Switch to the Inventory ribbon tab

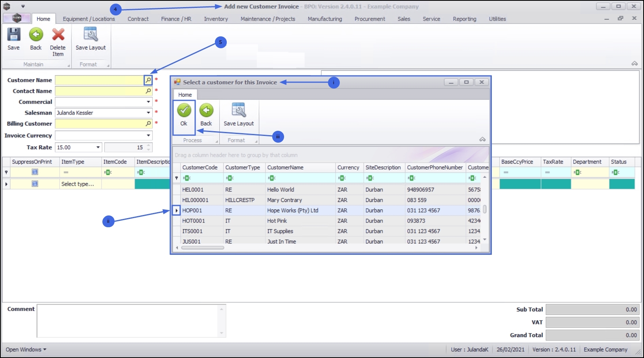click(216, 19)
